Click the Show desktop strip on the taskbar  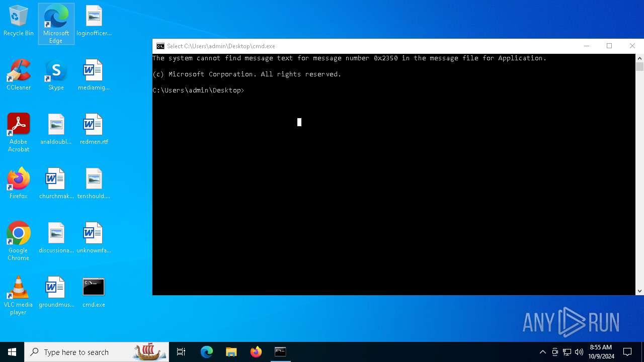[642, 352]
